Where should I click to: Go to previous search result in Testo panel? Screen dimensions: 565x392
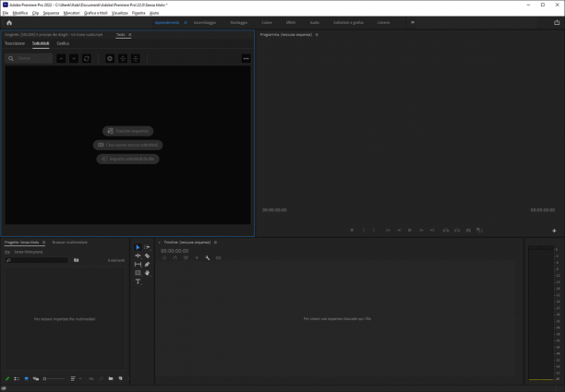pos(61,58)
